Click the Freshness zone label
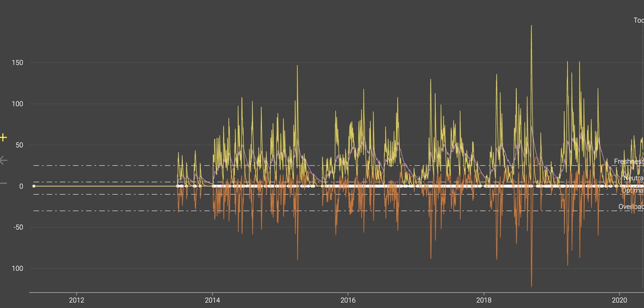 628,161
